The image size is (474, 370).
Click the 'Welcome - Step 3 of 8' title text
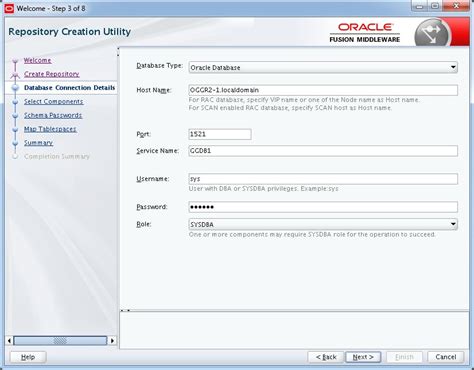(51, 8)
